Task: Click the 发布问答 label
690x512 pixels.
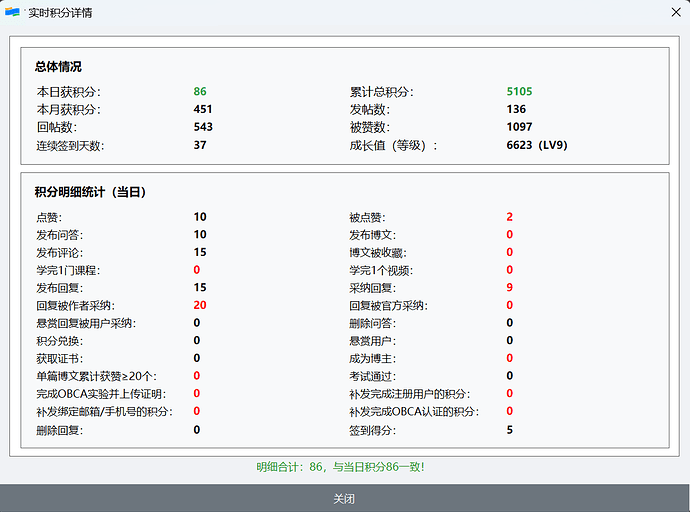Action: (x=59, y=234)
